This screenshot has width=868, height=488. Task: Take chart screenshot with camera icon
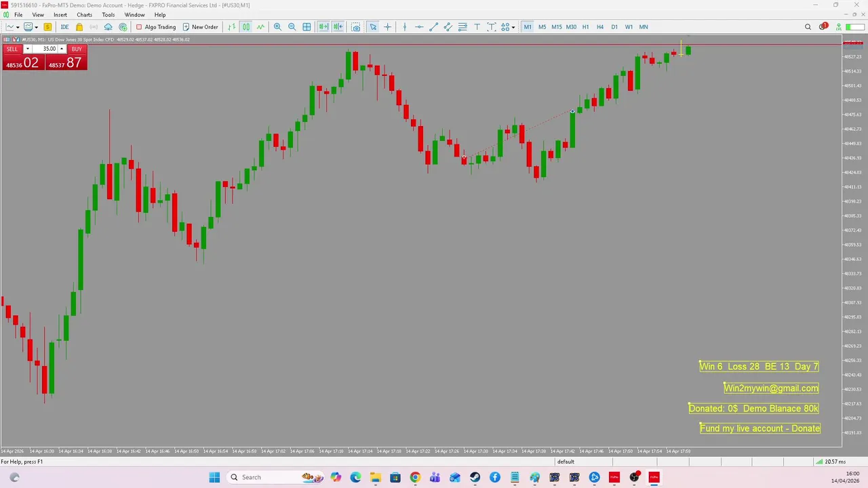[355, 27]
